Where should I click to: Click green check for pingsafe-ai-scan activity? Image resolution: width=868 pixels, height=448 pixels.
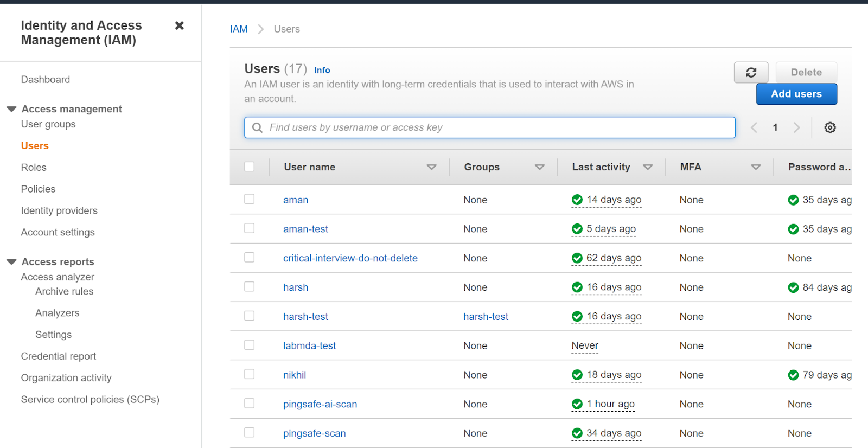tap(577, 404)
